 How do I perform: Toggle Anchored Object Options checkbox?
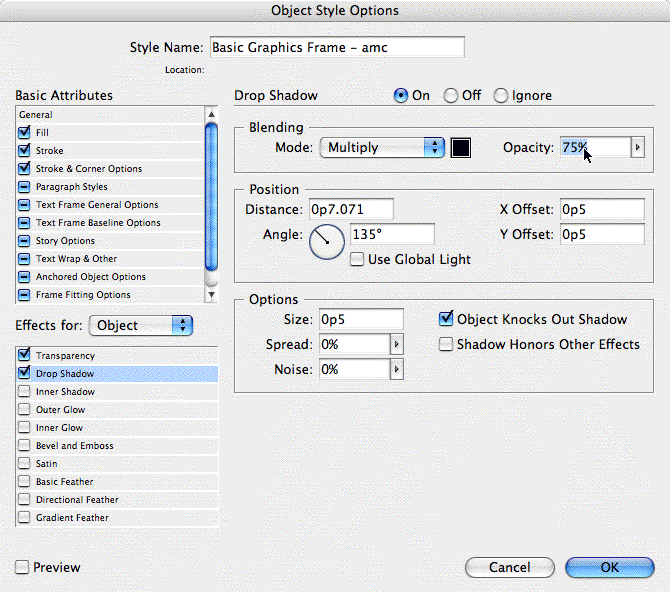point(24,277)
